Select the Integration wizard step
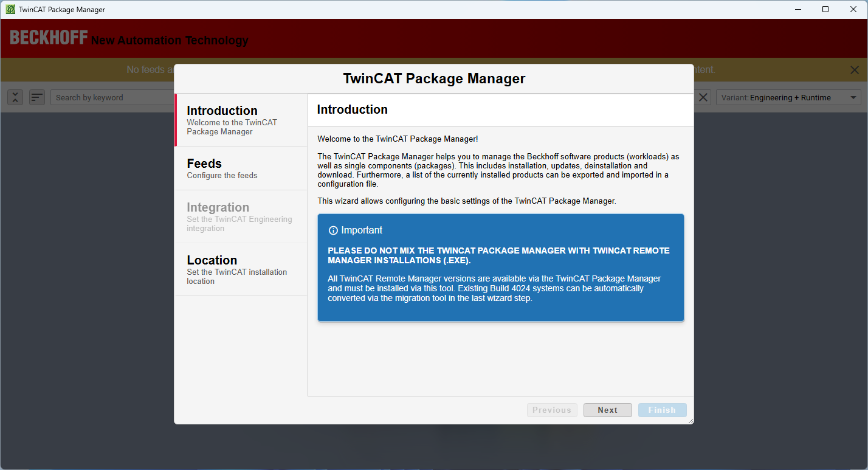 pos(241,217)
